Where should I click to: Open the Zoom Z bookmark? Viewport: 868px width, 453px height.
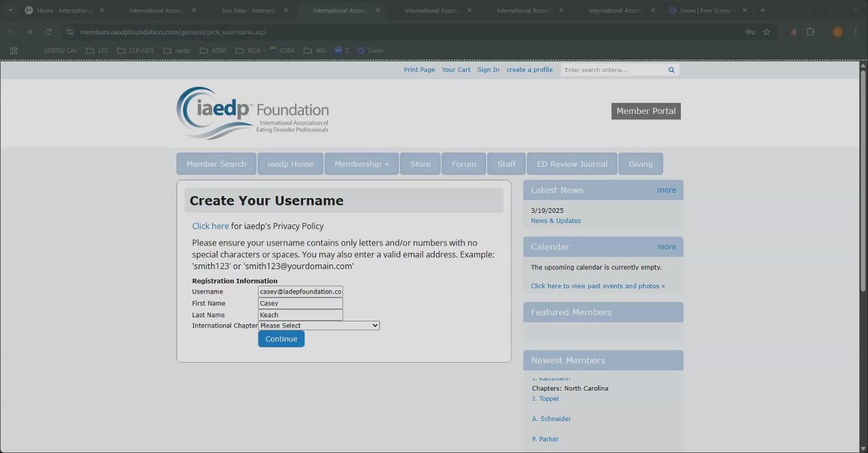[341, 50]
